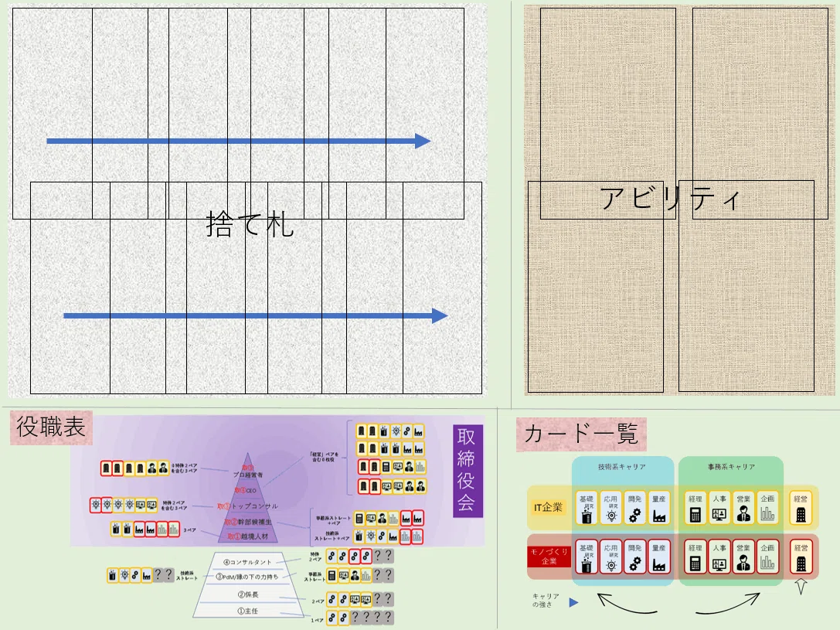Screen dimensions: 840x630
Task: Click the blue triangle beside キャリアの強さ
Action: click(x=573, y=603)
